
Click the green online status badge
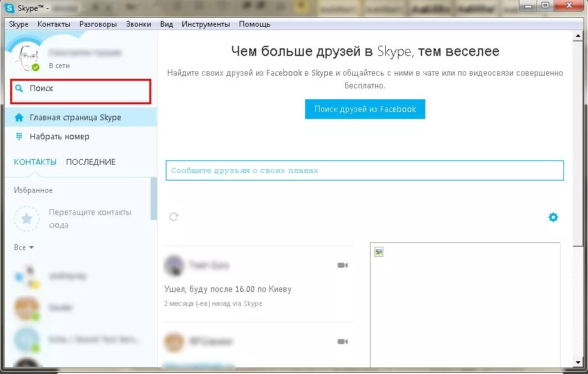[x=36, y=67]
